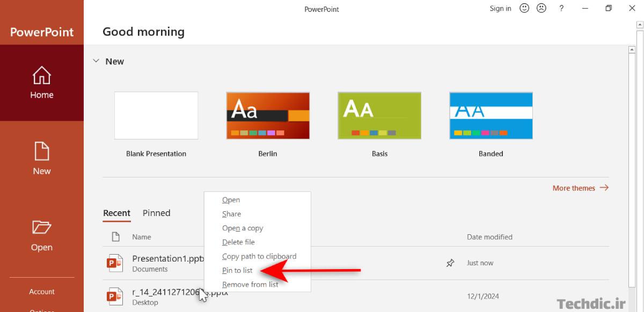Send a smile feedback icon
The width and height of the screenshot is (644, 312).
(x=524, y=9)
